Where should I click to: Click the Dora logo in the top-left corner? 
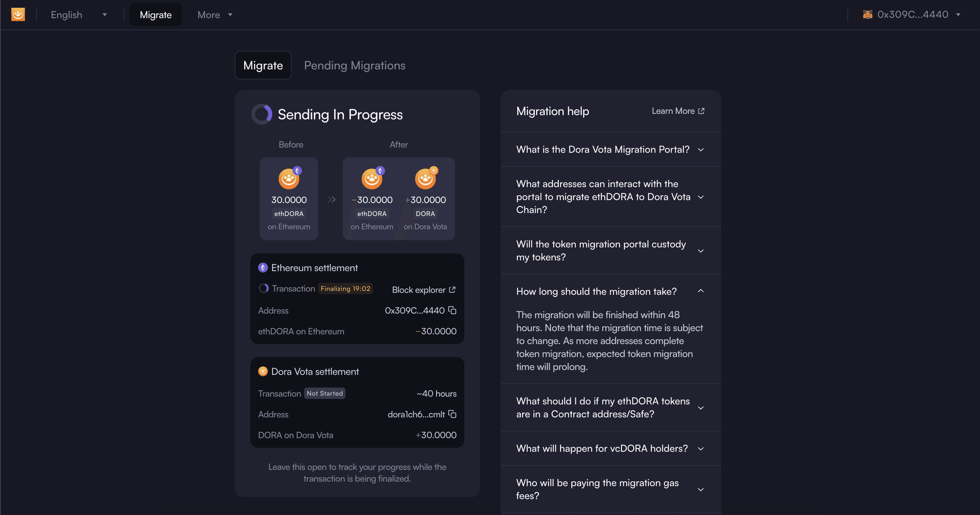point(18,15)
